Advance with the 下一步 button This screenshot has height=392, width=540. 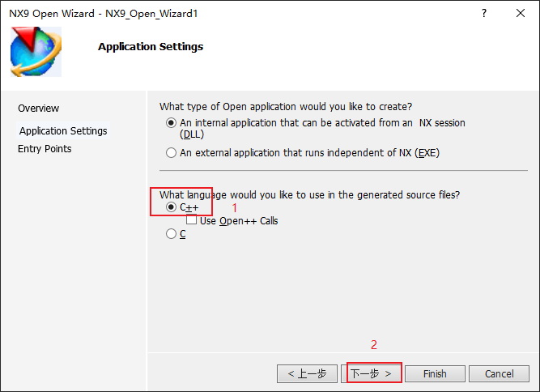point(371,373)
